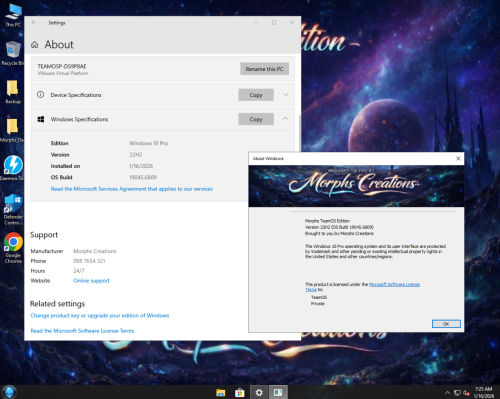Open volume tray icon
Viewport: 500px width, 399px height.
(x=466, y=393)
